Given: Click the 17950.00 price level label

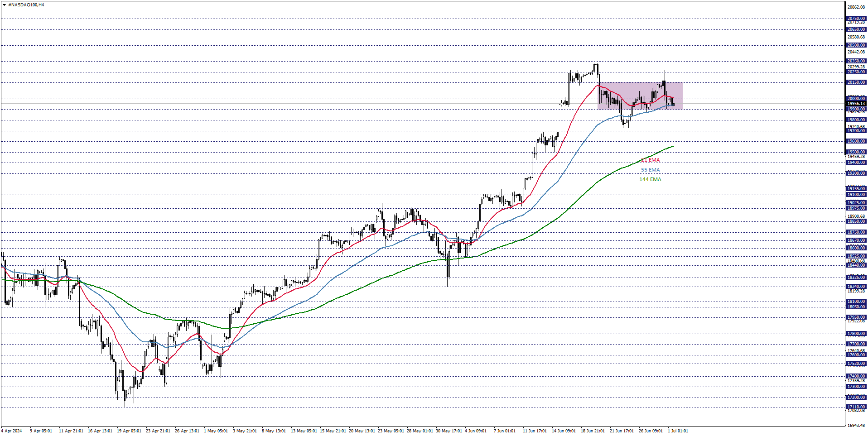Looking at the screenshot, I should click(856, 317).
